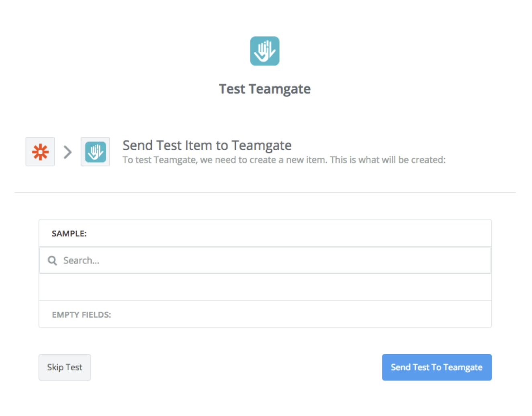The height and width of the screenshot is (416, 532).
Task: Click the "SAMPLE:" label text
Action: (69, 234)
